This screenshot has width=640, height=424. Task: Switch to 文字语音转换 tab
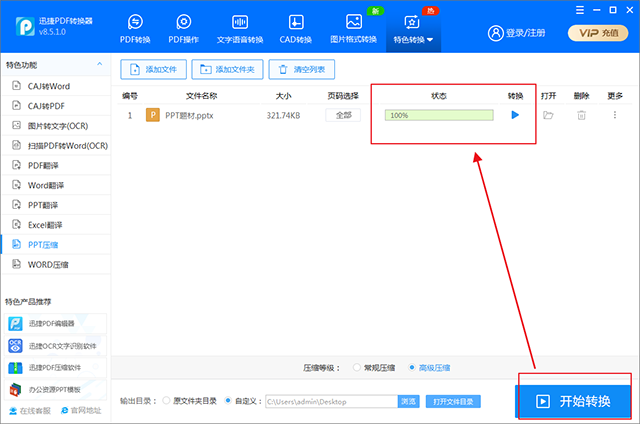click(x=240, y=29)
